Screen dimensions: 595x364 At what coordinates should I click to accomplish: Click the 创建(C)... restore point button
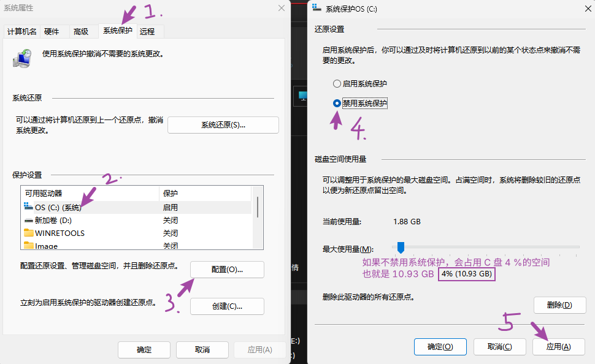click(x=227, y=306)
